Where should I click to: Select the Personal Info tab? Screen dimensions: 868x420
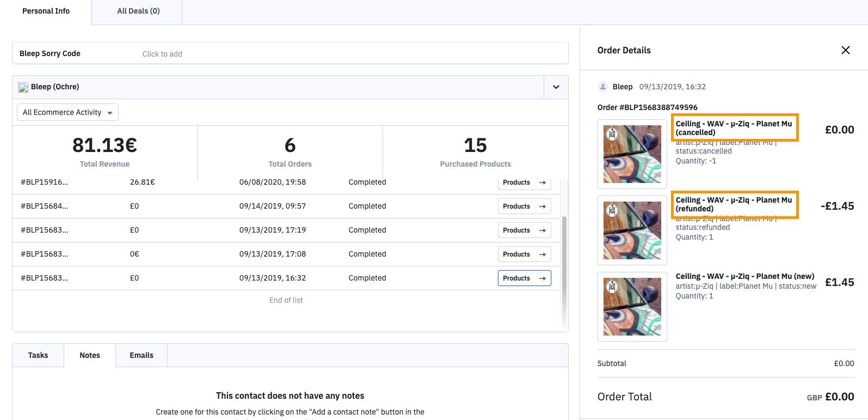click(x=46, y=11)
